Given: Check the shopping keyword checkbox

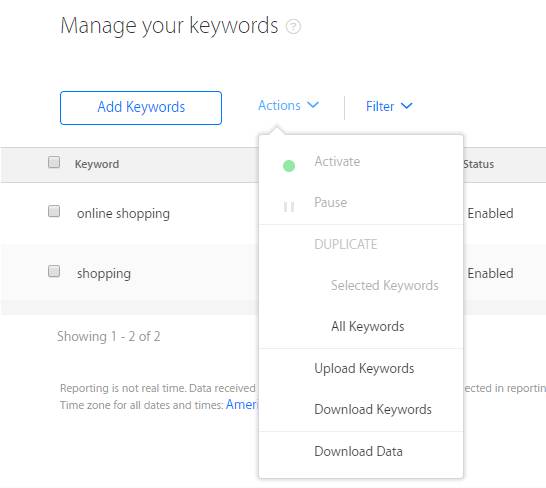Looking at the screenshot, I should (x=54, y=271).
